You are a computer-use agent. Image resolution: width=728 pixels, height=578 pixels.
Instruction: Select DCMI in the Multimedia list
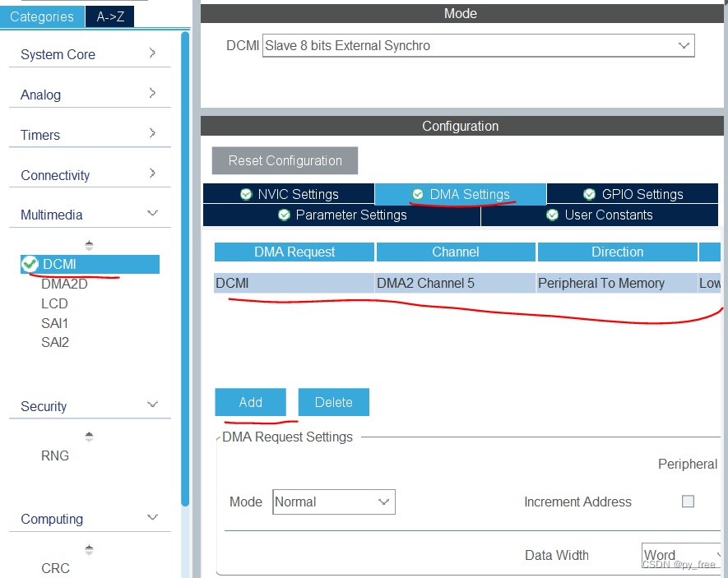[90, 264]
